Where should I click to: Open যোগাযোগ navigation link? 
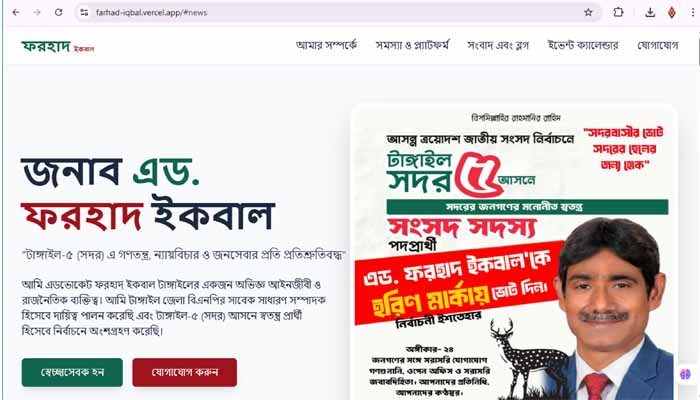(658, 45)
